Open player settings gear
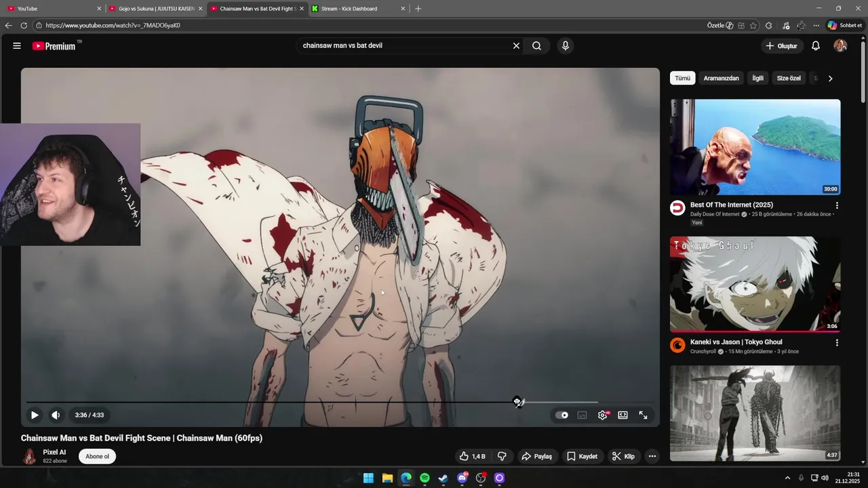 [603, 415]
